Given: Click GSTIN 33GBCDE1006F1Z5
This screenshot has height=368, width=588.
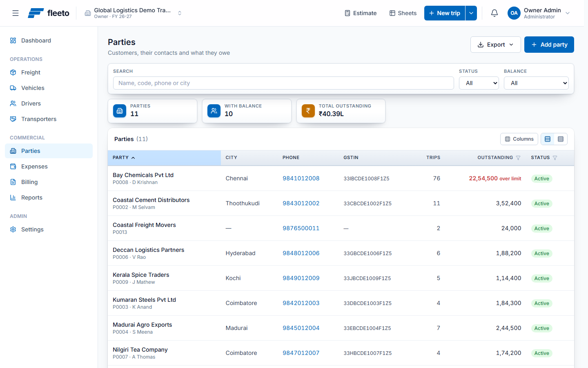Looking at the screenshot, I should coord(367,254).
